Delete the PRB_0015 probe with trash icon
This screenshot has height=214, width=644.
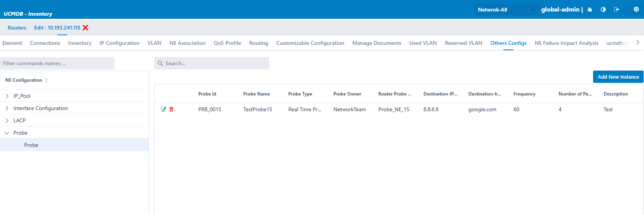click(171, 109)
